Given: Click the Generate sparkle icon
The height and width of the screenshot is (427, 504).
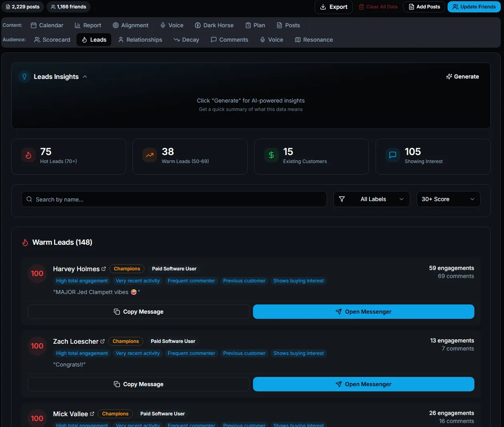Looking at the screenshot, I should pyautogui.click(x=449, y=77).
